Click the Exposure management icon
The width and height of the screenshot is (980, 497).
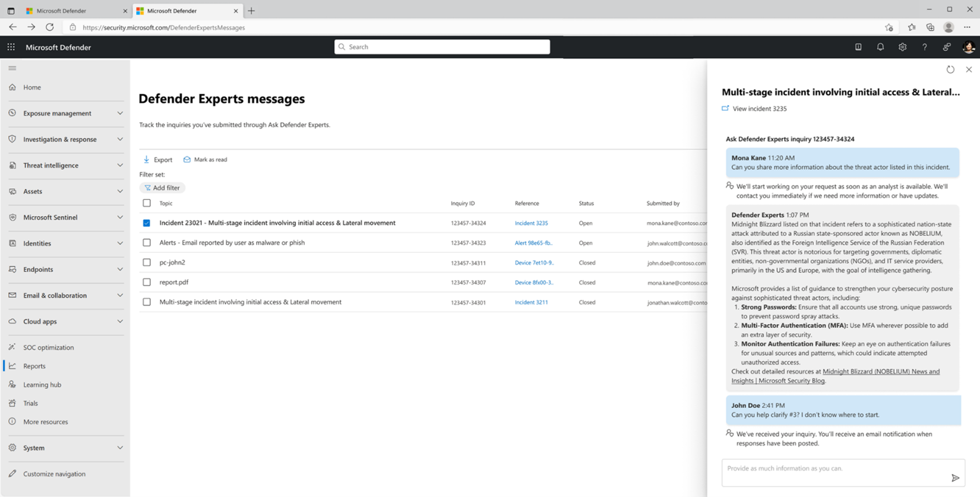(x=12, y=113)
